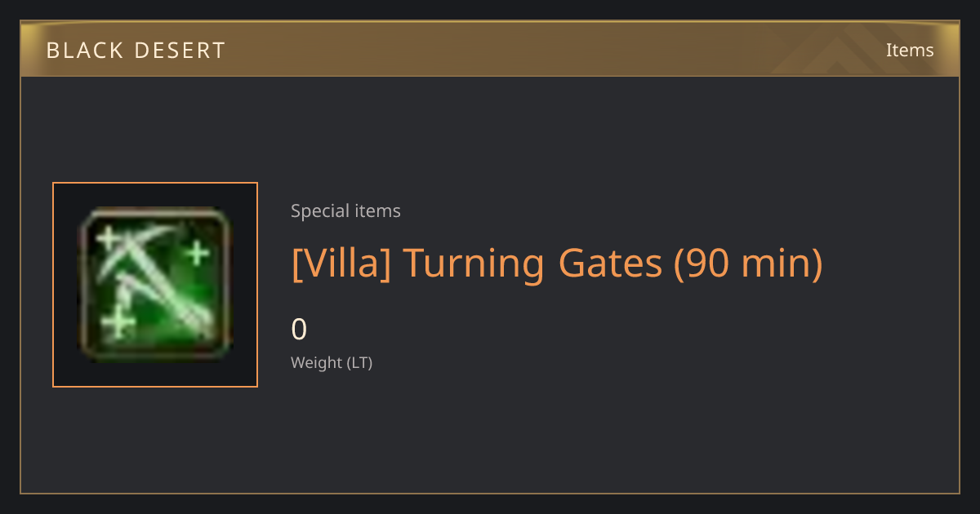Select the weight value 0
Viewport: 980px width, 514px height.
click(299, 330)
